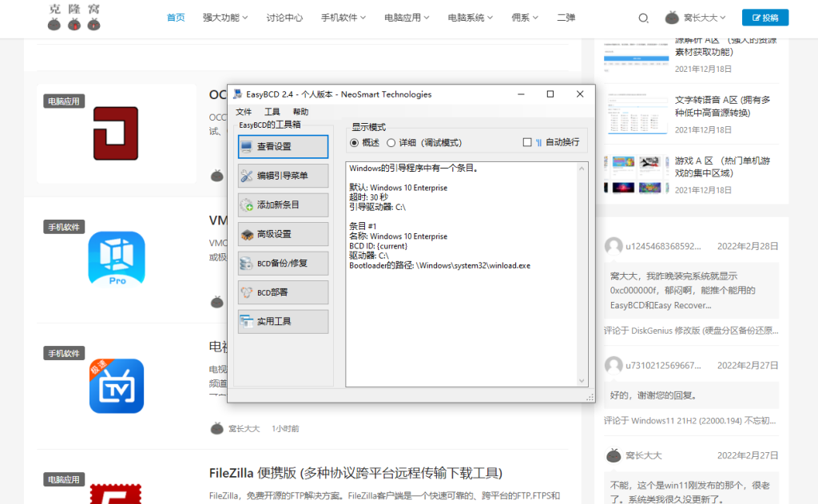This screenshot has height=504, width=818.
Task: Click the 文字转语音 A区 thumbnail image
Action: 636,113
